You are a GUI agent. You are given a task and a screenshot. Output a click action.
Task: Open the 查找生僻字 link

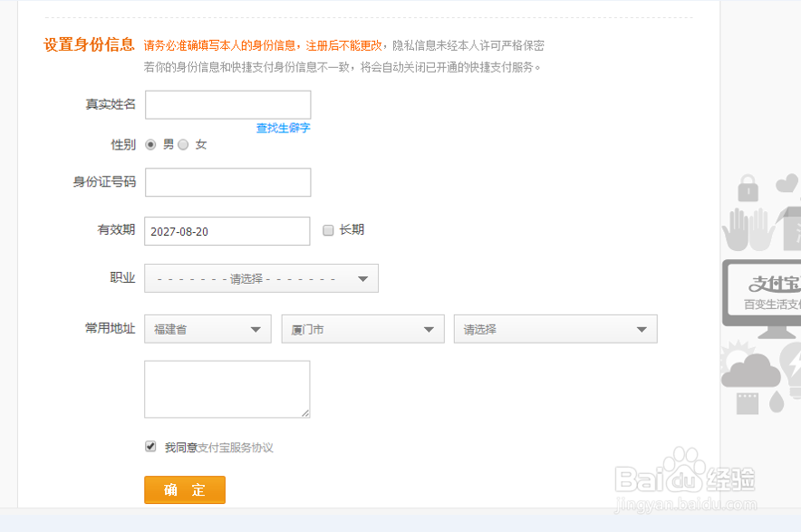tap(281, 128)
